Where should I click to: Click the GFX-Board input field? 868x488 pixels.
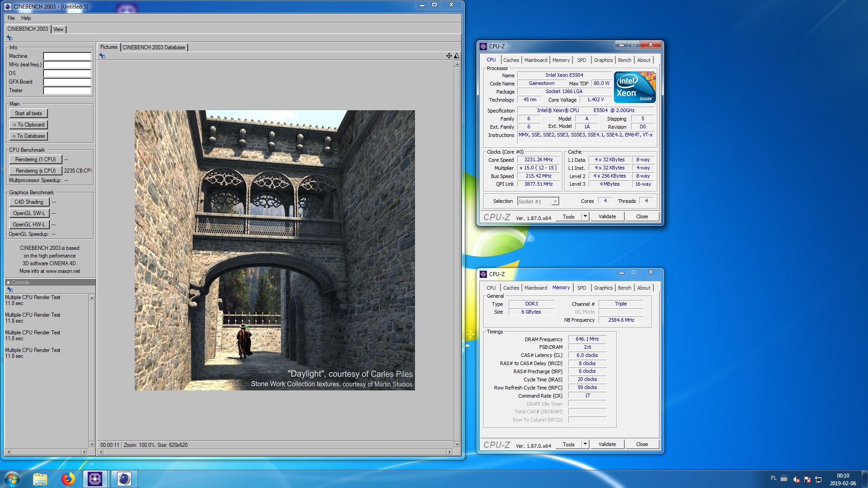point(67,82)
